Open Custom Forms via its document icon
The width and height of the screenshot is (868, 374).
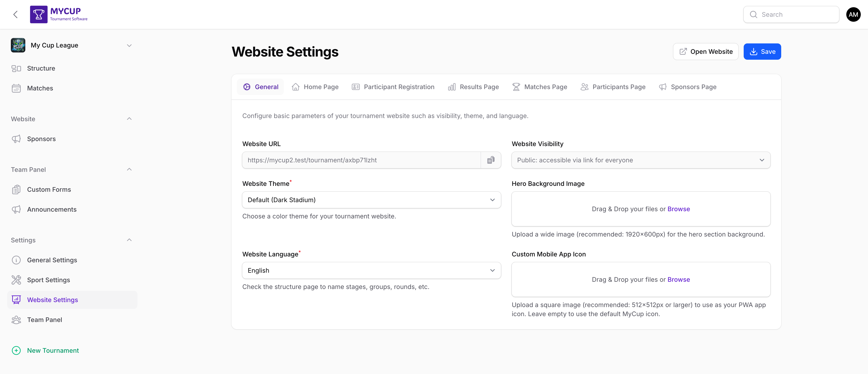[x=17, y=189]
